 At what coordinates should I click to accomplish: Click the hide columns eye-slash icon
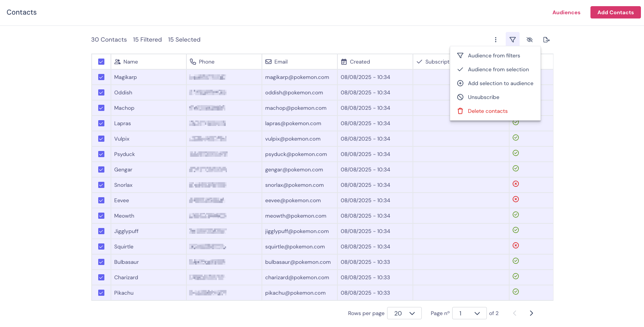530,40
